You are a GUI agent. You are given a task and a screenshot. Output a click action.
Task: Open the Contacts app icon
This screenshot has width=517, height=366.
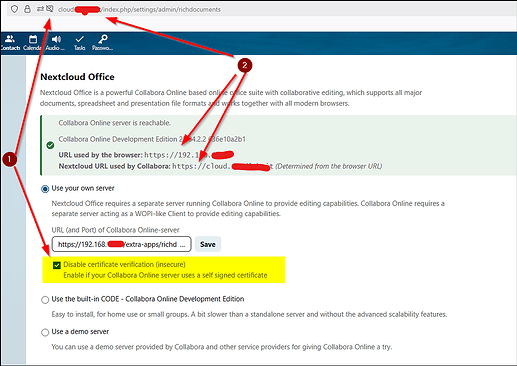click(10, 39)
